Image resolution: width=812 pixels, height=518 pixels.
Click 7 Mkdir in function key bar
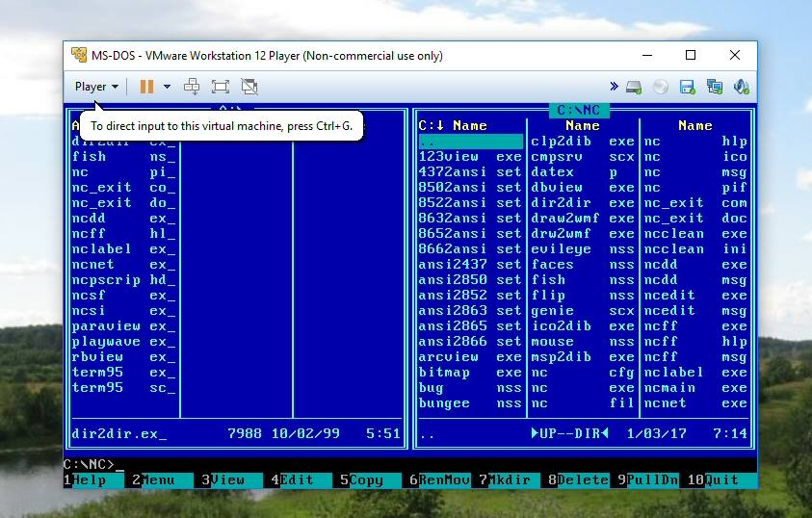509,480
